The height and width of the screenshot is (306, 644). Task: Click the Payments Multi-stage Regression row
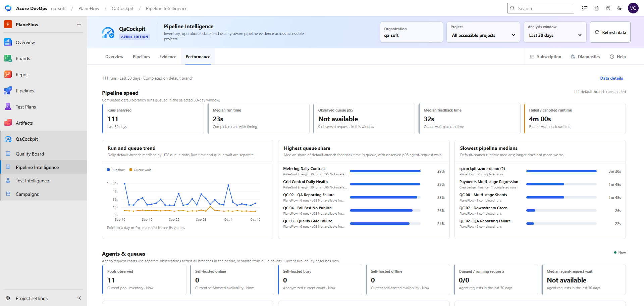(x=540, y=184)
